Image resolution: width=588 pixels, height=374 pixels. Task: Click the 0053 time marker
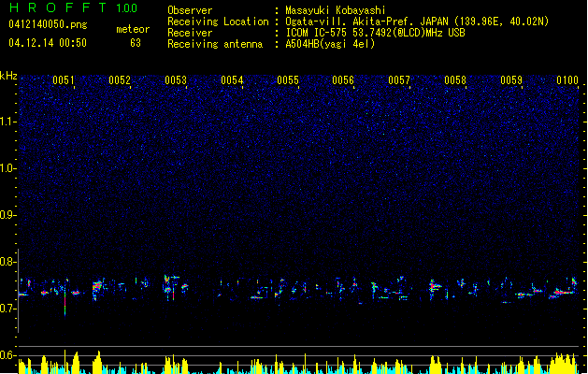176,79
